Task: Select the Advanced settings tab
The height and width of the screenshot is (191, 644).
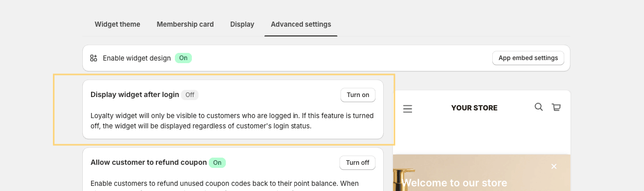Action: (301, 24)
